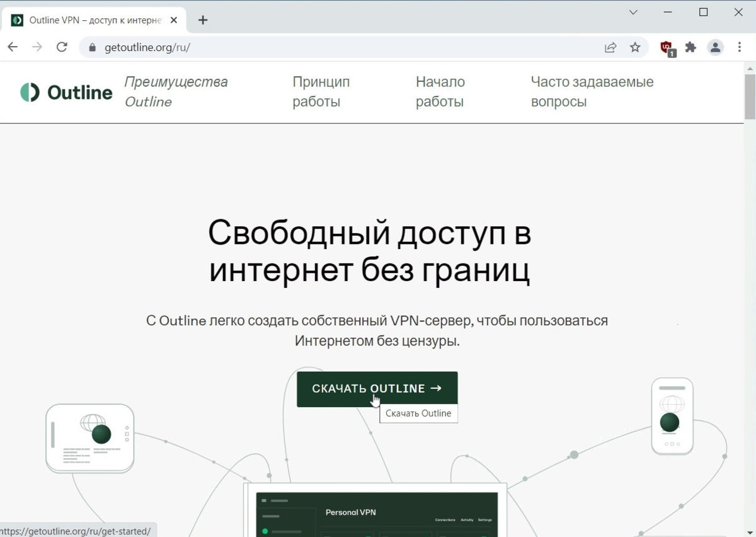The image size is (756, 537).
Task: Select the Outline VPN browser tab
Action: coord(94,20)
